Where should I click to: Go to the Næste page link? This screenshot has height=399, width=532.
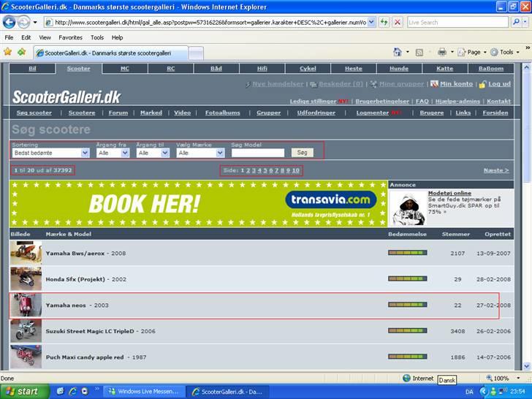click(495, 170)
